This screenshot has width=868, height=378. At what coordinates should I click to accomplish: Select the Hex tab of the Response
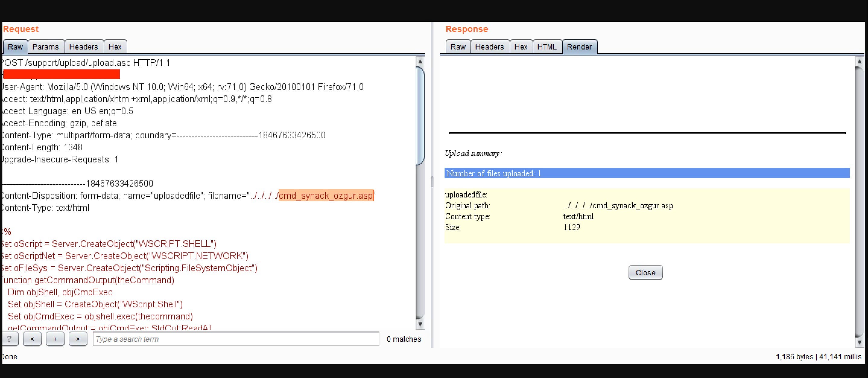[x=521, y=47]
